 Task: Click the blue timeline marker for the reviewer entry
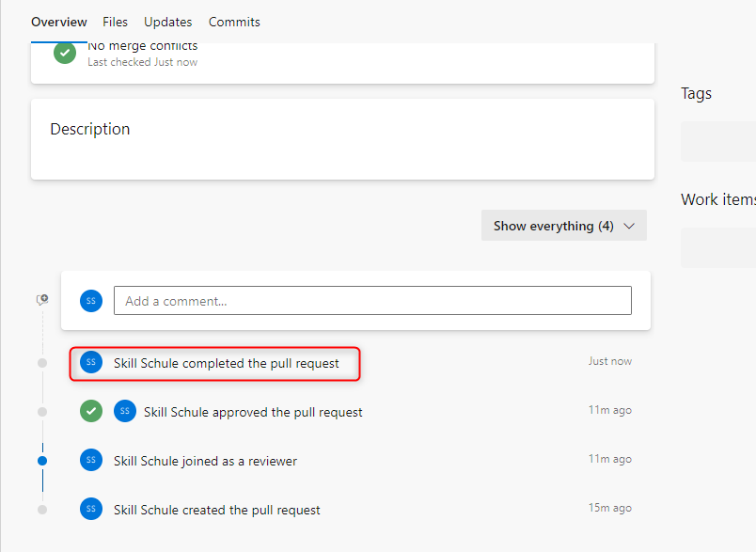click(x=42, y=461)
